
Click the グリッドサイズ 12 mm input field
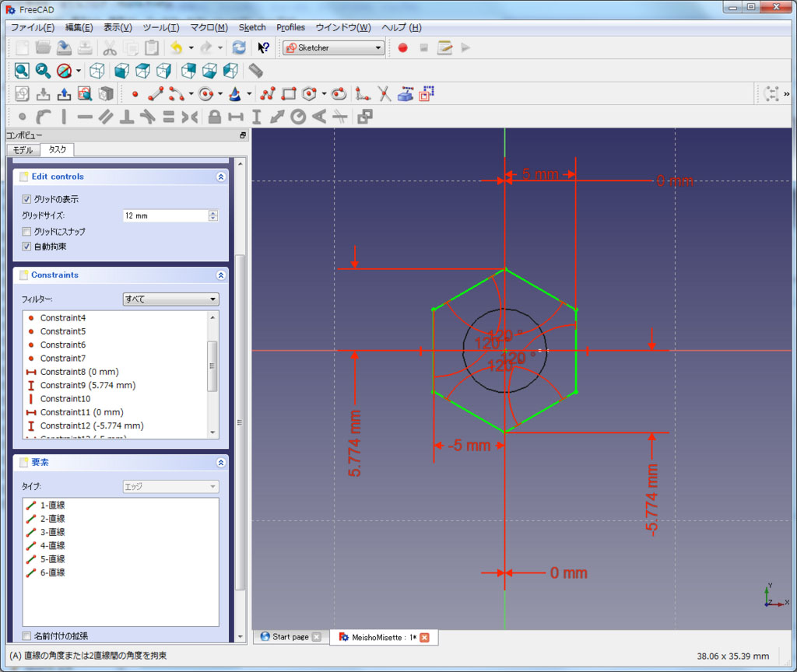tap(165, 215)
